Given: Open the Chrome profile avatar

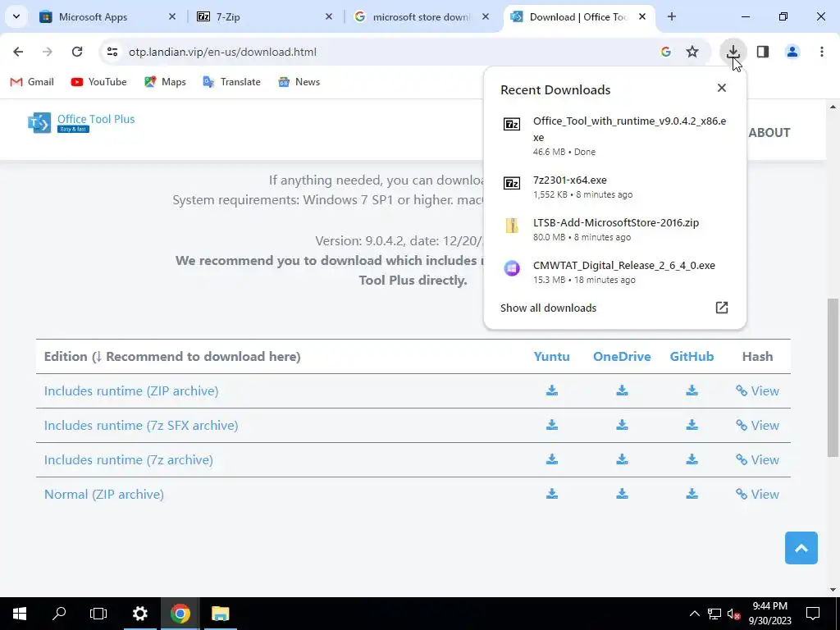Looking at the screenshot, I should 792,52.
